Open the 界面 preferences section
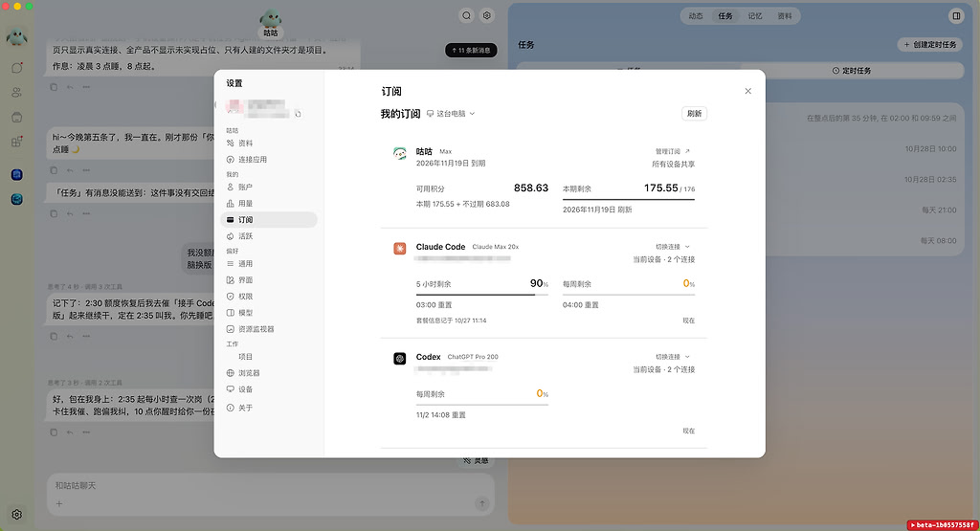This screenshot has width=980, height=531. pyautogui.click(x=269, y=280)
